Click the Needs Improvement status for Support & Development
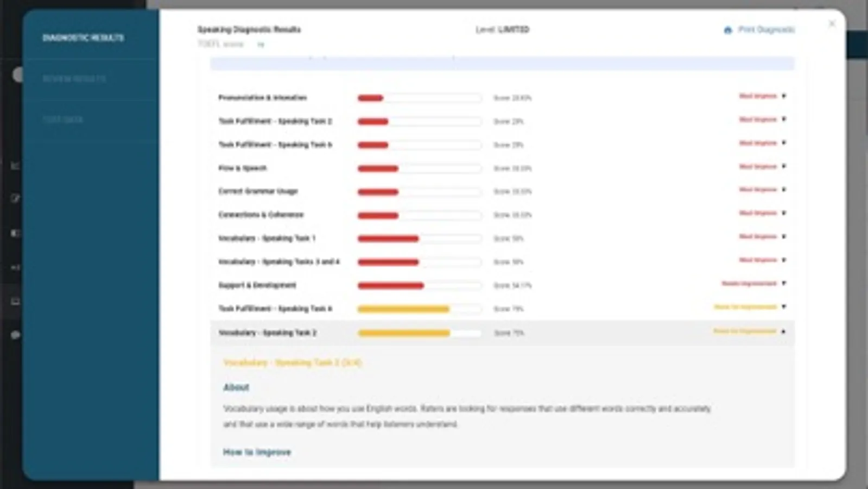 pos(749,283)
